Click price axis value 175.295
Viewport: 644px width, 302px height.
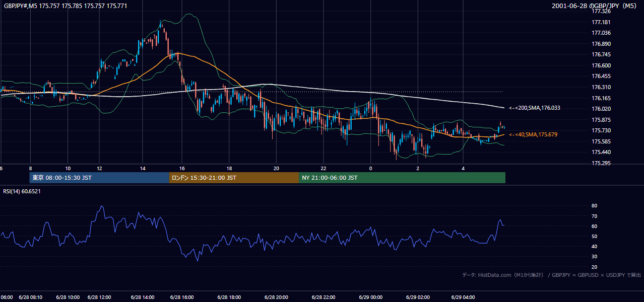(601, 163)
